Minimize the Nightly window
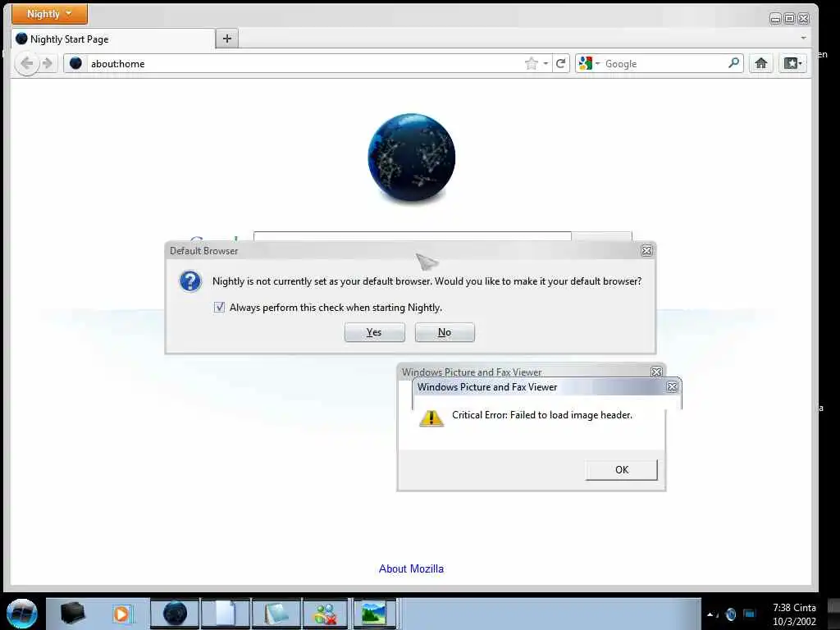This screenshot has width=840, height=630. pos(774,19)
